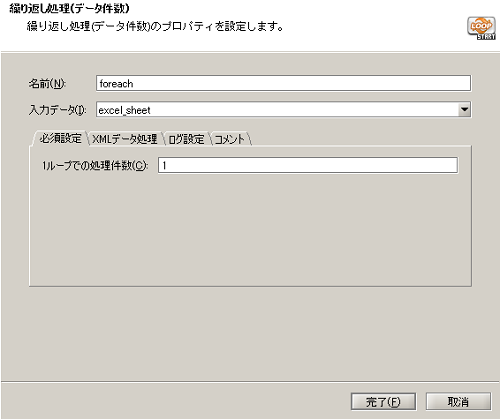Click the 名前 field containing foreach
The height and width of the screenshot is (419, 500).
[x=283, y=83]
